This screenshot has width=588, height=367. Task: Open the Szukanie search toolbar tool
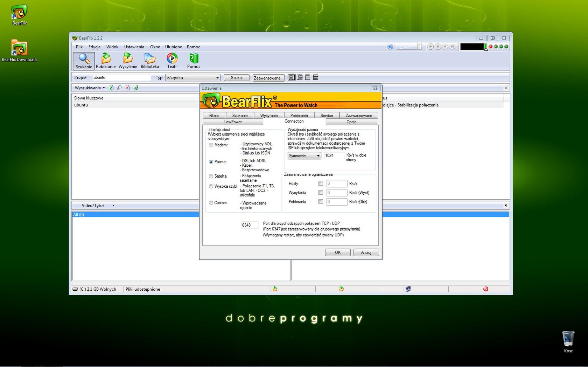[x=84, y=61]
